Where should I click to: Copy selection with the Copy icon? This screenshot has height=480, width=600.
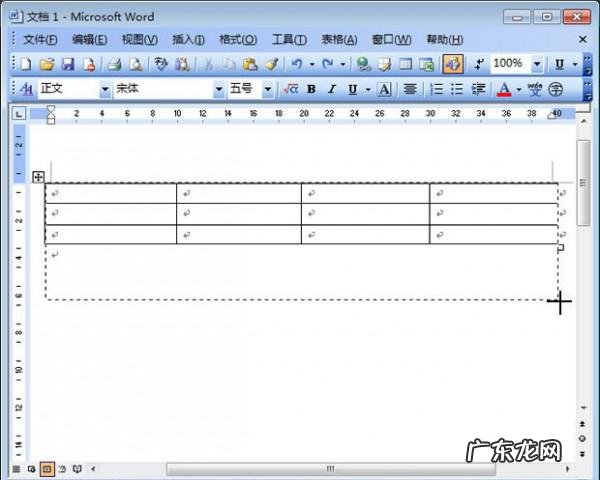point(229,64)
